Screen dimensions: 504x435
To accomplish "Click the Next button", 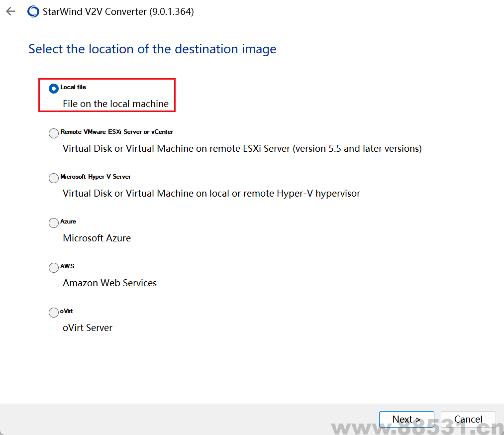I will [x=406, y=419].
